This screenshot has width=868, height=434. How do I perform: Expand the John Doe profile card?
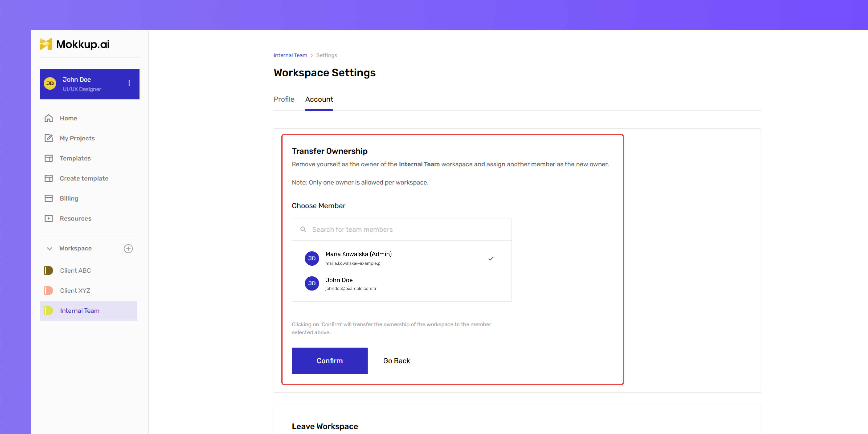[90, 84]
